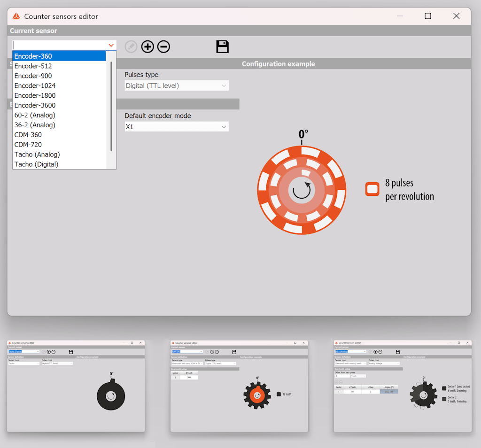Select Tacho (Digital) from the list

click(59, 164)
